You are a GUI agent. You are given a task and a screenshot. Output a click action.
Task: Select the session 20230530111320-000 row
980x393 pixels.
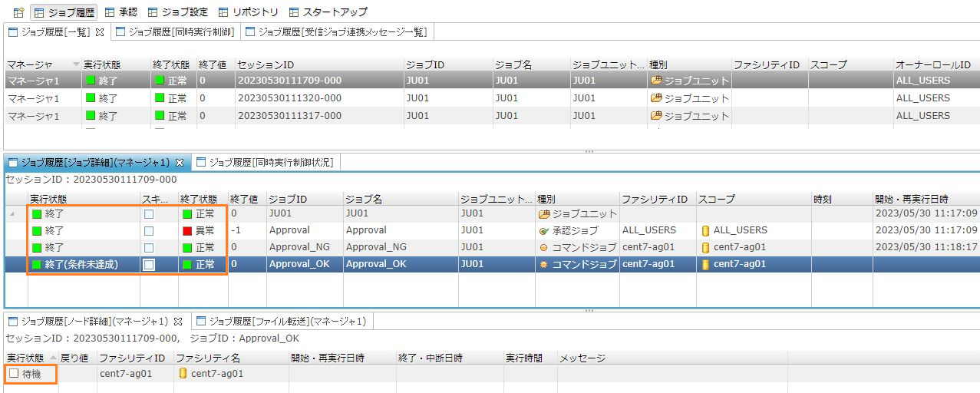pos(289,98)
